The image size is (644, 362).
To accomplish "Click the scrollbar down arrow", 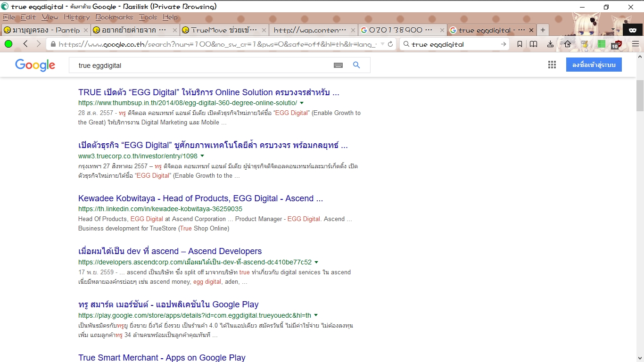I will (640, 358).
